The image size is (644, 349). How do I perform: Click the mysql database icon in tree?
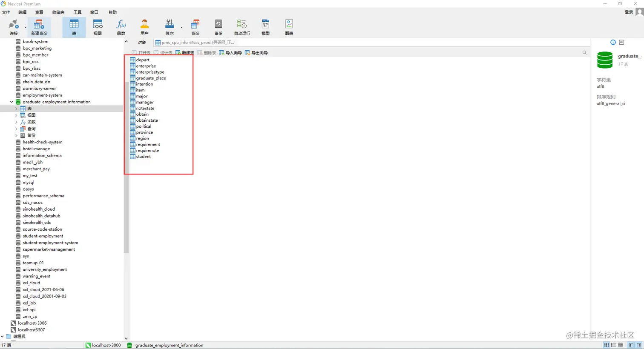tap(18, 182)
